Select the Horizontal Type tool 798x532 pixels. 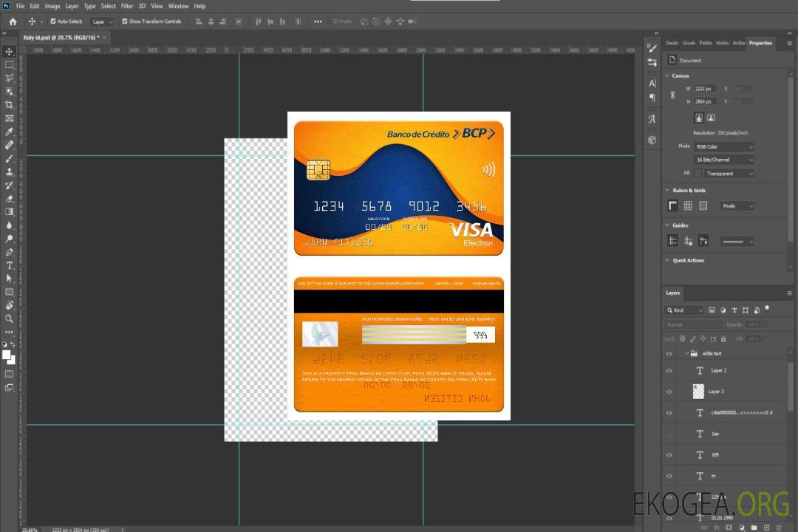(x=9, y=265)
